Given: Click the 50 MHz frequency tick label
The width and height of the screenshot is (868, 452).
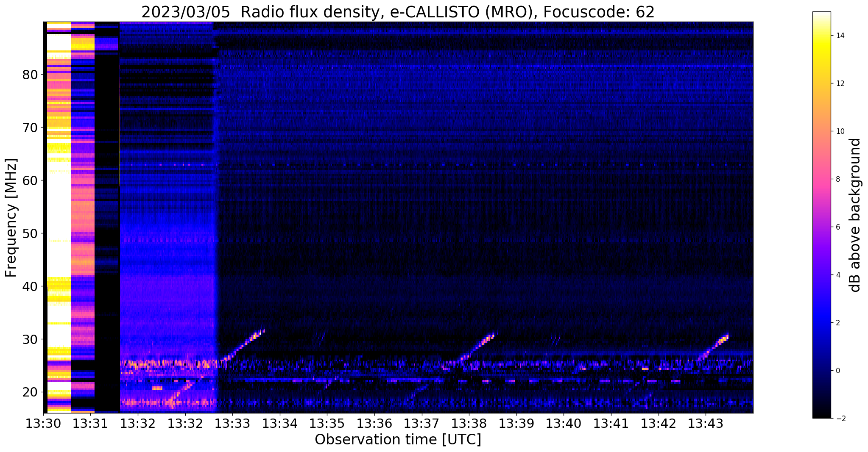Looking at the screenshot, I should coord(30,233).
